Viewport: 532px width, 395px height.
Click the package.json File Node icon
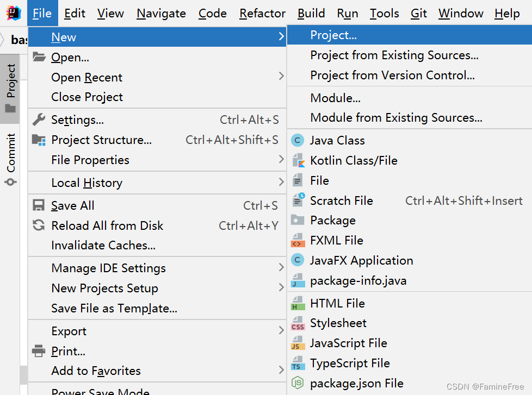298,383
